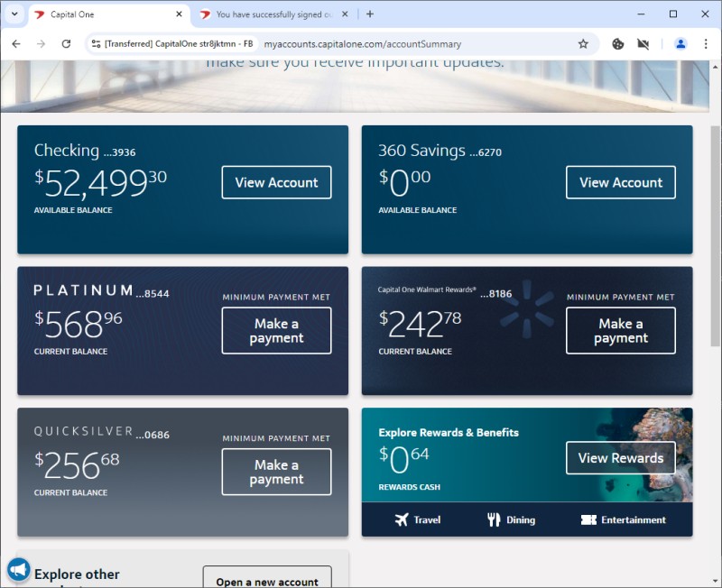Click the 360 Savings $0.00 balance
722x588 pixels.
pos(404,183)
